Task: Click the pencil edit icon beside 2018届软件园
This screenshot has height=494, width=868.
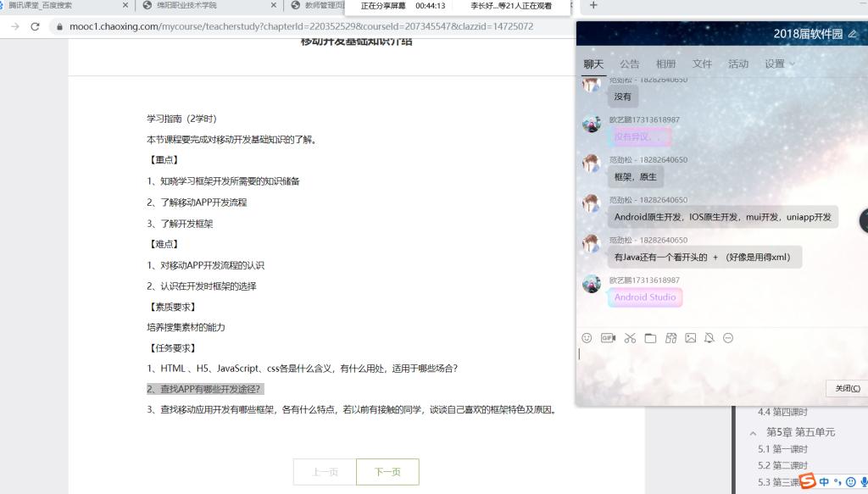Action: pyautogui.click(x=853, y=35)
